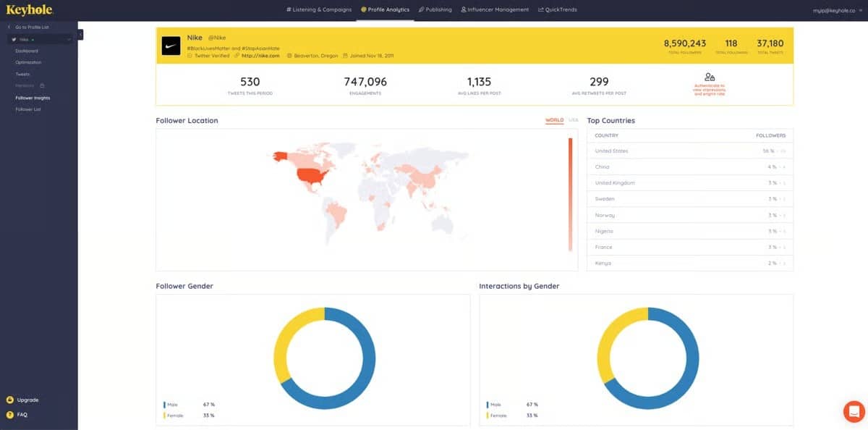This screenshot has height=430, width=868.
Task: Click the 37,180 total tweets count
Action: coord(770,43)
